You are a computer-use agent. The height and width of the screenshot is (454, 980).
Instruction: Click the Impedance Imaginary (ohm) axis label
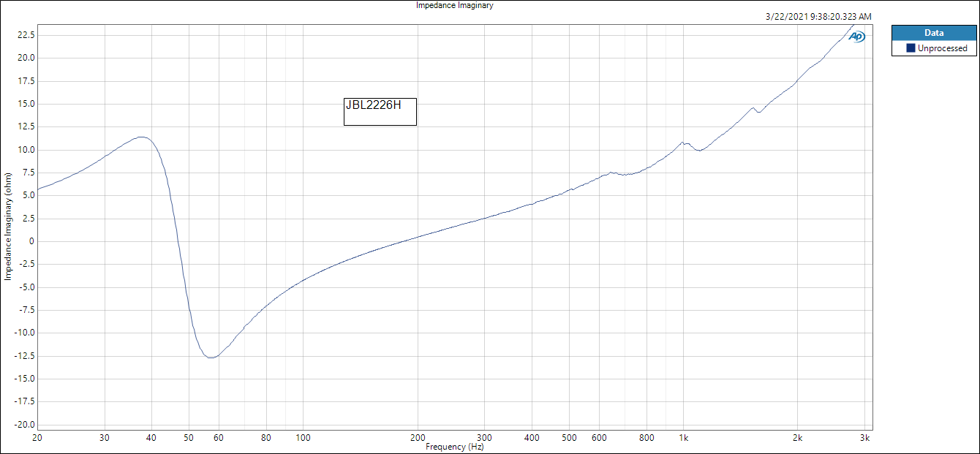pyautogui.click(x=8, y=227)
